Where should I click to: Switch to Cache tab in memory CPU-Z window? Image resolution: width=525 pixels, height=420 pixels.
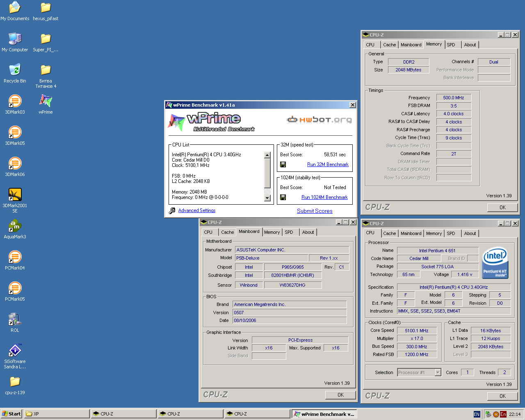[389, 45]
